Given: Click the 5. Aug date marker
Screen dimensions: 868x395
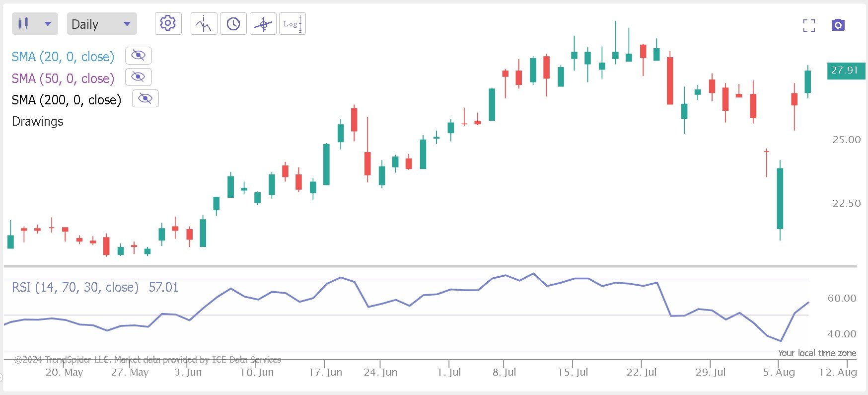Looking at the screenshot, I should pyautogui.click(x=779, y=372).
